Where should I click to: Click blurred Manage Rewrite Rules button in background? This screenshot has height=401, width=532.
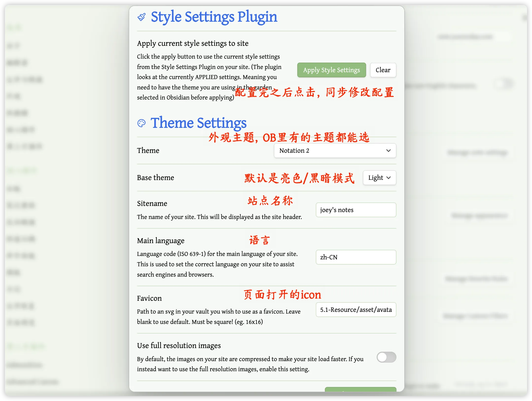point(476,279)
